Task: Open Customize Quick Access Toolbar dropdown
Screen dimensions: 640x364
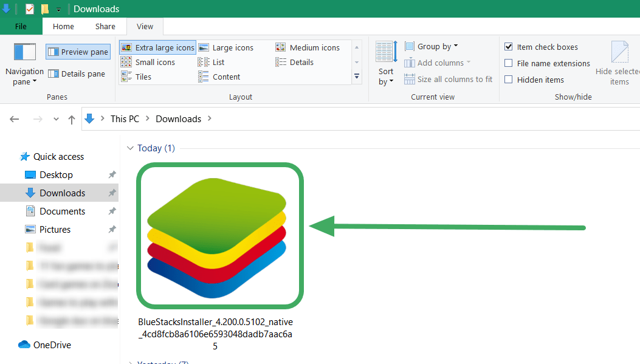Action: [x=58, y=9]
